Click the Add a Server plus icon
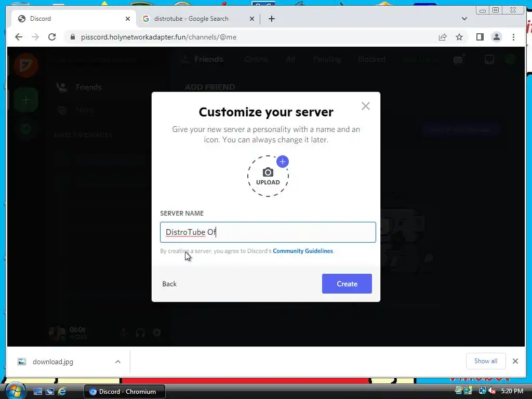The height and width of the screenshot is (399, 532). click(26, 100)
